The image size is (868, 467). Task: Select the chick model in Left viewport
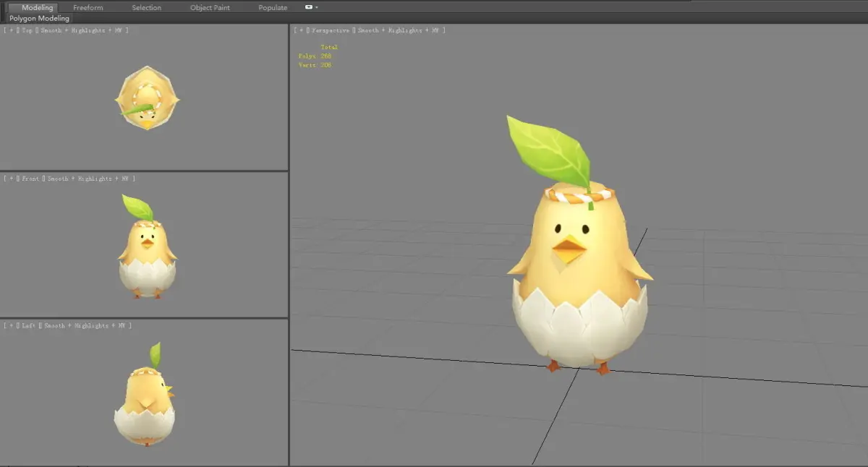click(x=145, y=401)
